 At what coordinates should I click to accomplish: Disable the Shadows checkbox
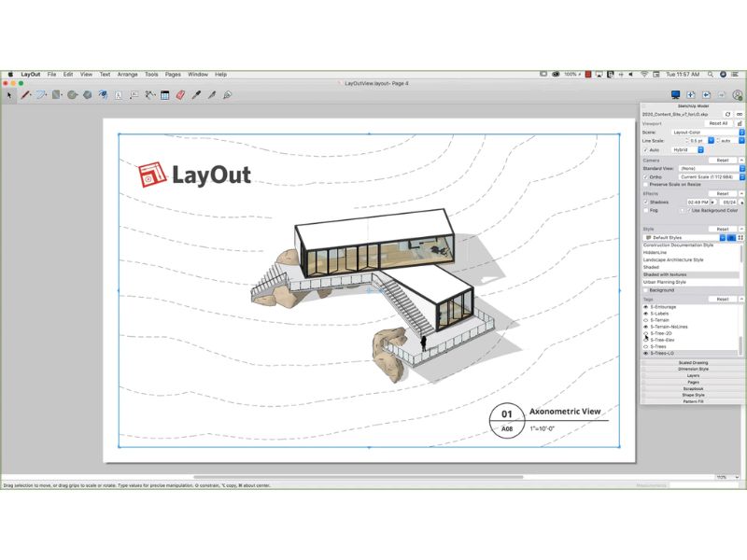pos(645,202)
